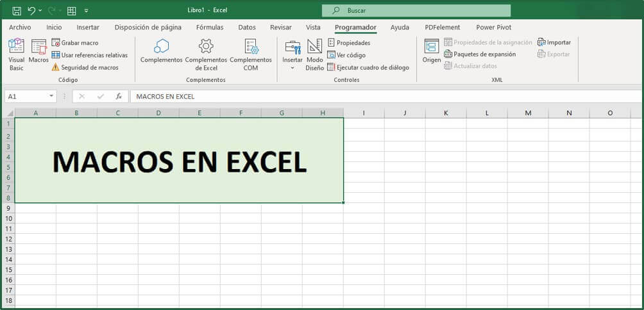Open the Visual Basic editor

tap(16, 54)
